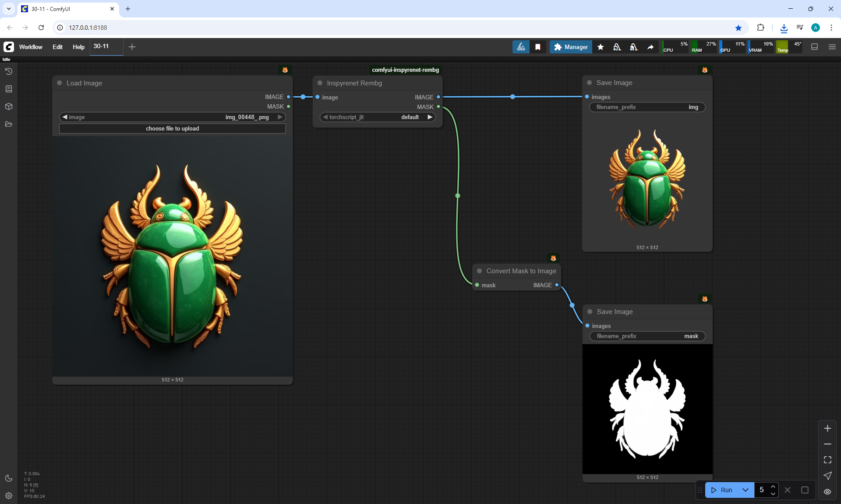Click choose file to upload button
The width and height of the screenshot is (841, 504).
pos(172,128)
